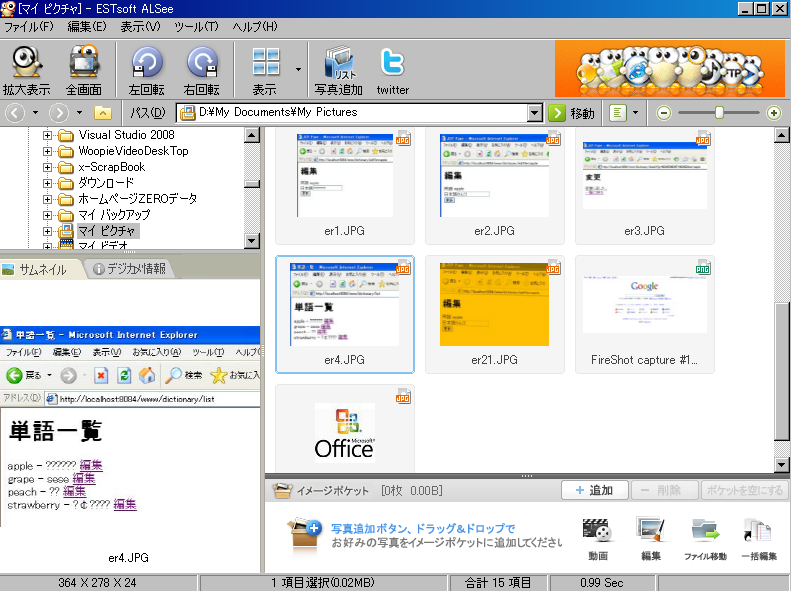
Task: Select the er2.JPG thumbnail
Action: 494,186
